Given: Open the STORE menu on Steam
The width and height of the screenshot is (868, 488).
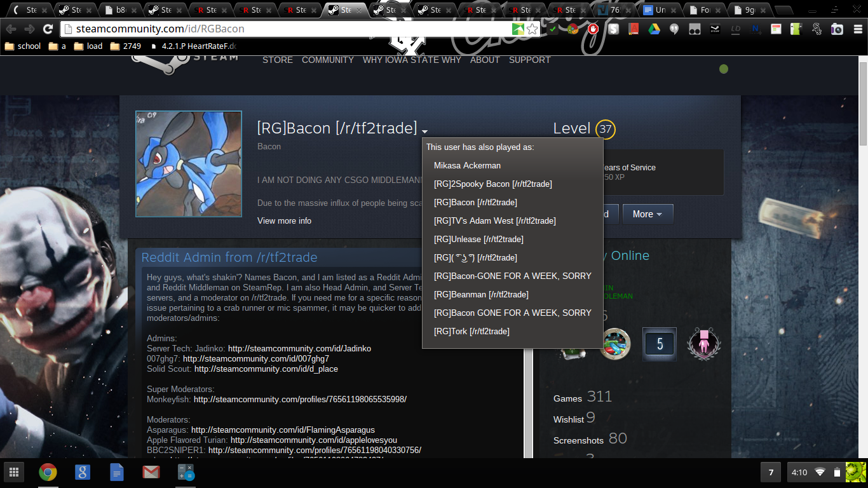Looking at the screenshot, I should coord(278,60).
